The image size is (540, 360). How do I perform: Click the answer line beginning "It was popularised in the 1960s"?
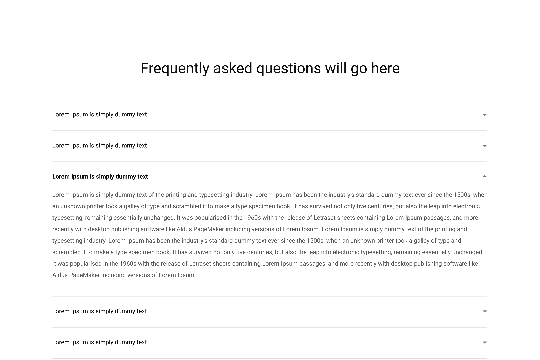[266, 264]
